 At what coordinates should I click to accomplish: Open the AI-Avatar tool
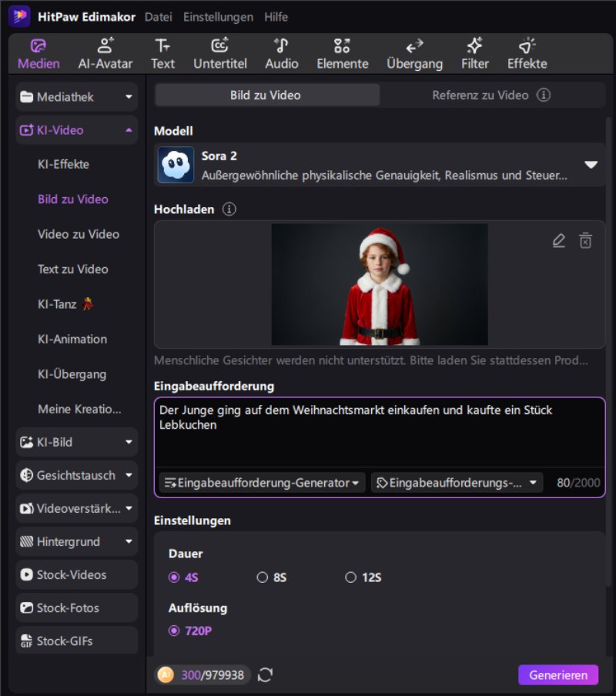coord(105,53)
